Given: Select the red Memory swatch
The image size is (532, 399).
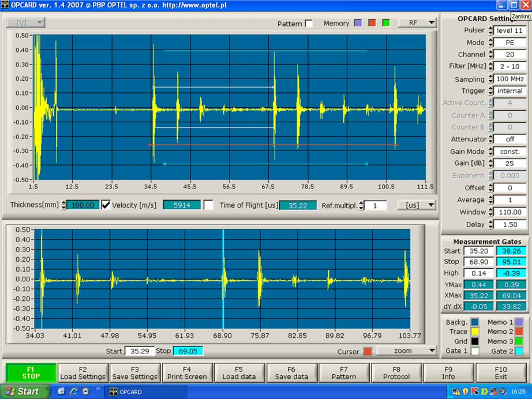Looking at the screenshot, I should click(x=372, y=23).
